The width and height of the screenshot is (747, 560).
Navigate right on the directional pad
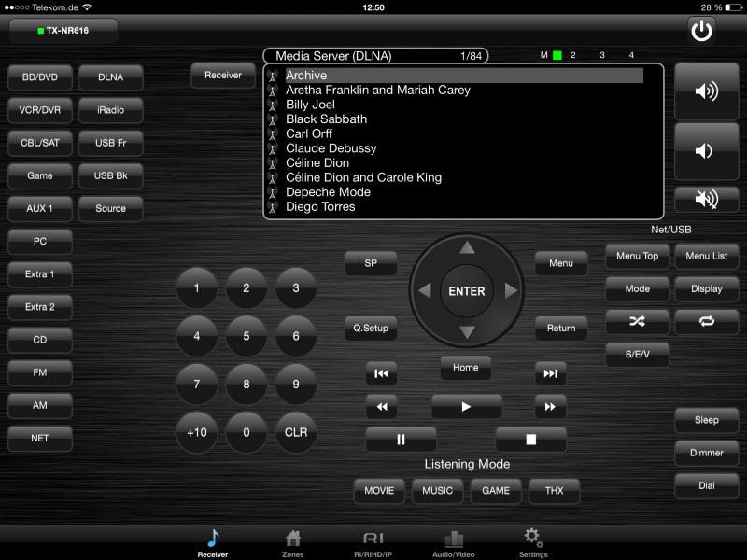click(510, 290)
